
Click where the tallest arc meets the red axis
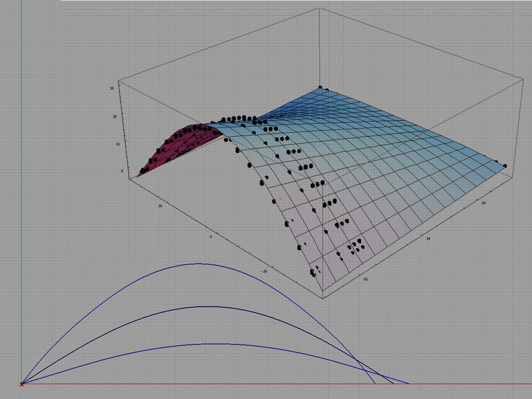pos(375,384)
